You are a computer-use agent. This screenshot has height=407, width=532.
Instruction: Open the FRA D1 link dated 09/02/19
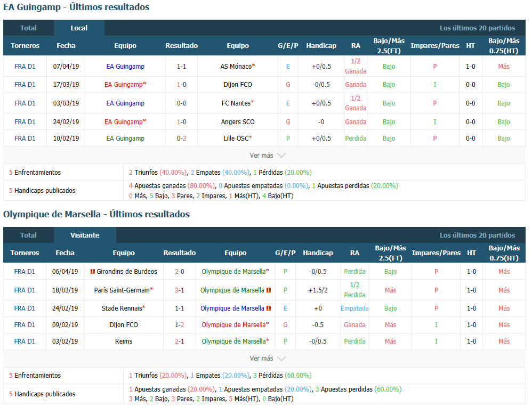[x=25, y=325]
